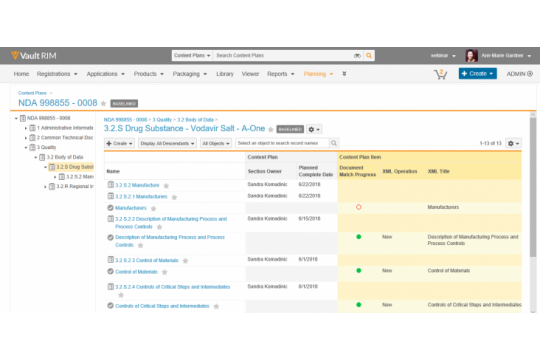Image resolution: width=540 pixels, height=360 pixels.
Task: Open the Viewer tab
Action: (250, 74)
